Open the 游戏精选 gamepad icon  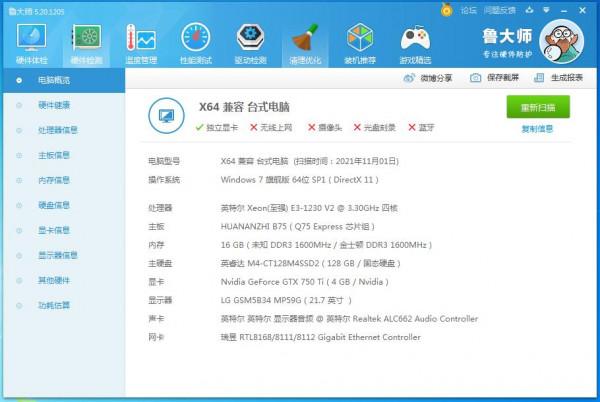point(415,44)
